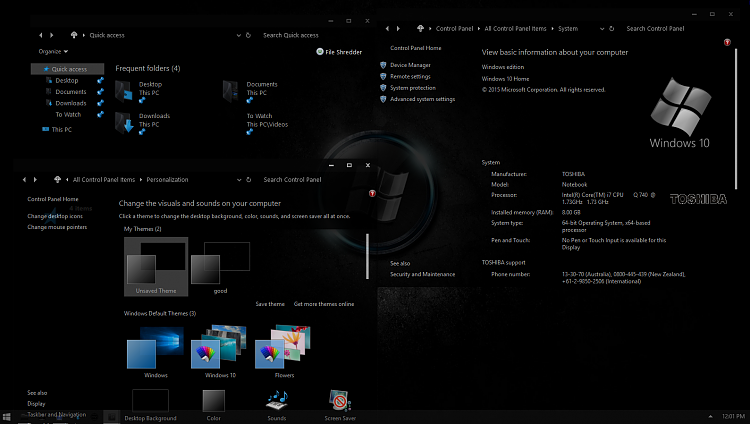Click Save theme link
Viewport: 750px width, 424px height.
[270, 304]
